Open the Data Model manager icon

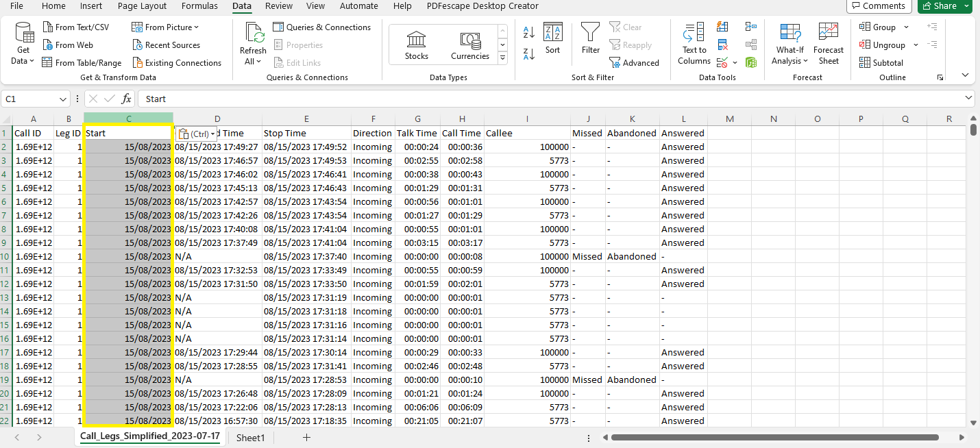click(x=751, y=63)
